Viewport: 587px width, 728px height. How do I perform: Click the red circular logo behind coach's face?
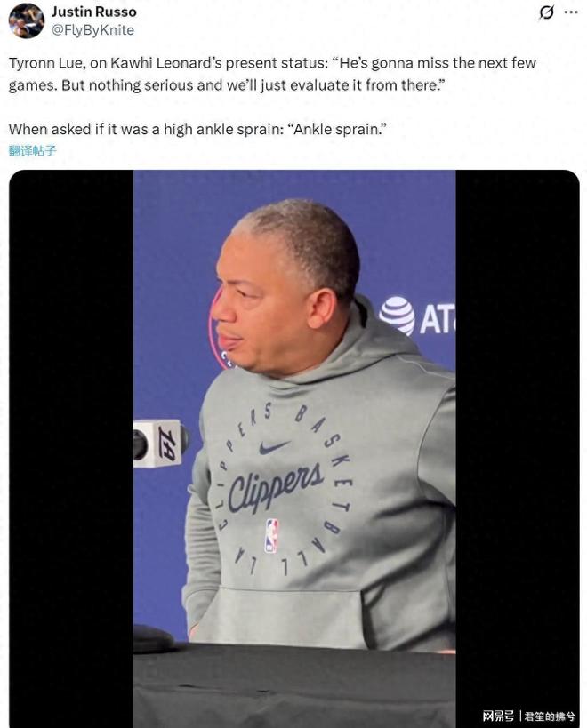221,330
